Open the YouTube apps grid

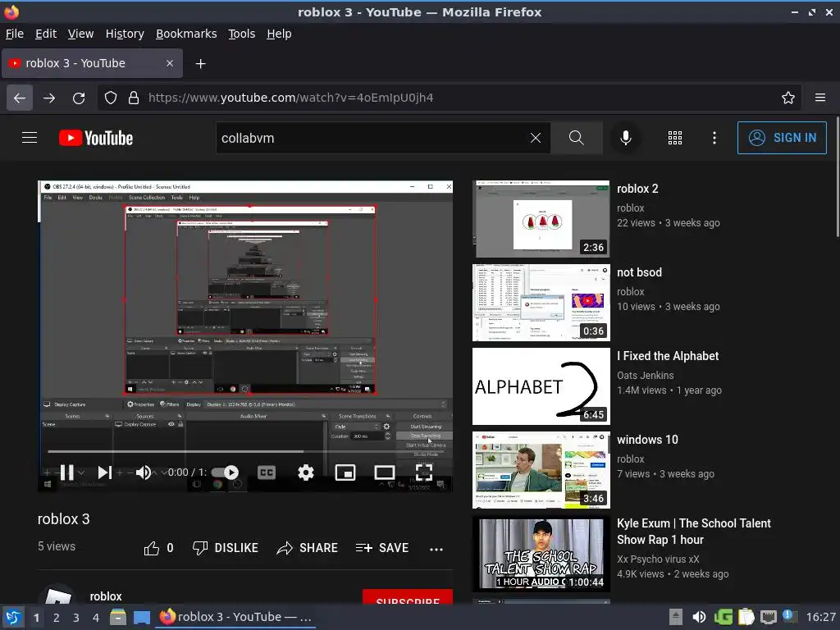point(675,138)
